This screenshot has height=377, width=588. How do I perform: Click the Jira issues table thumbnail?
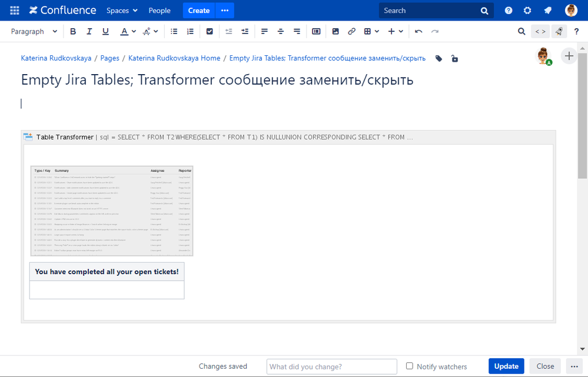[112, 211]
